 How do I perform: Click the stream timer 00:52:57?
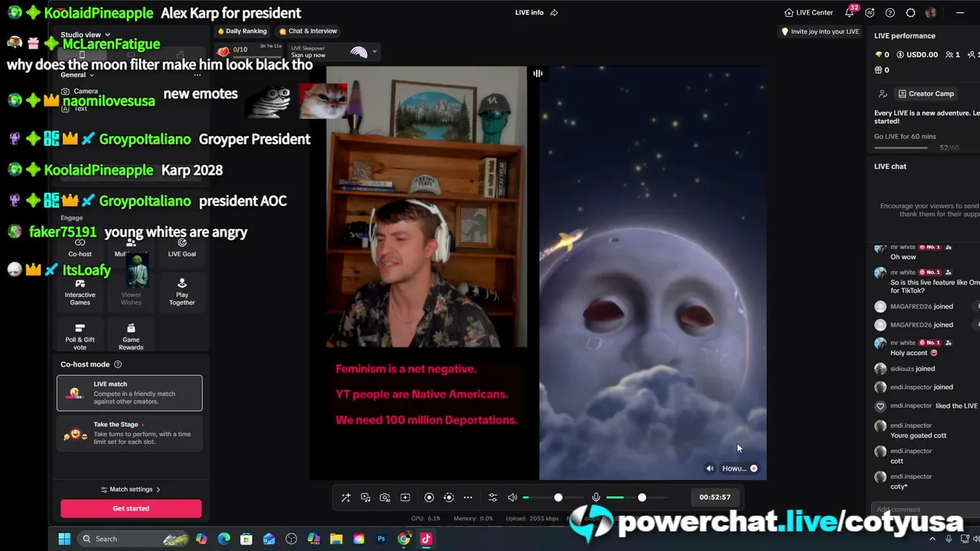point(715,497)
